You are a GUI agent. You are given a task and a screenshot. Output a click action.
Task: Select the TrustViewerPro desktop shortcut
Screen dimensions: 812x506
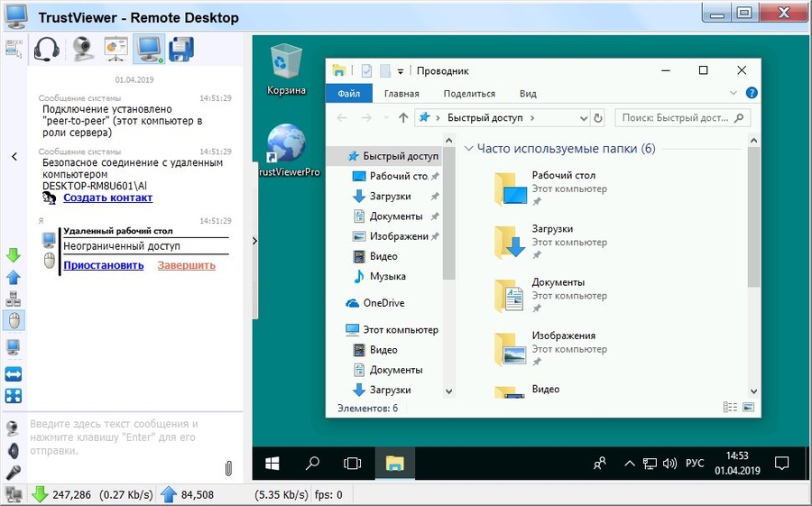tap(288, 151)
